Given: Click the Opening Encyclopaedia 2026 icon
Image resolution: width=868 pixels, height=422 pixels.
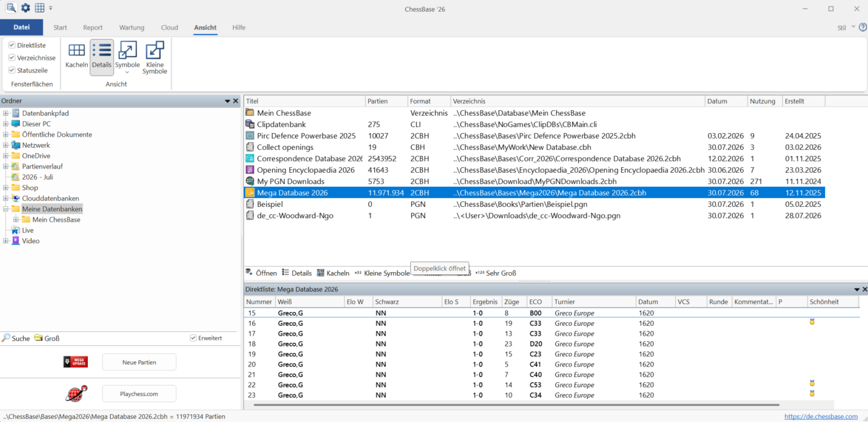Looking at the screenshot, I should [x=250, y=170].
